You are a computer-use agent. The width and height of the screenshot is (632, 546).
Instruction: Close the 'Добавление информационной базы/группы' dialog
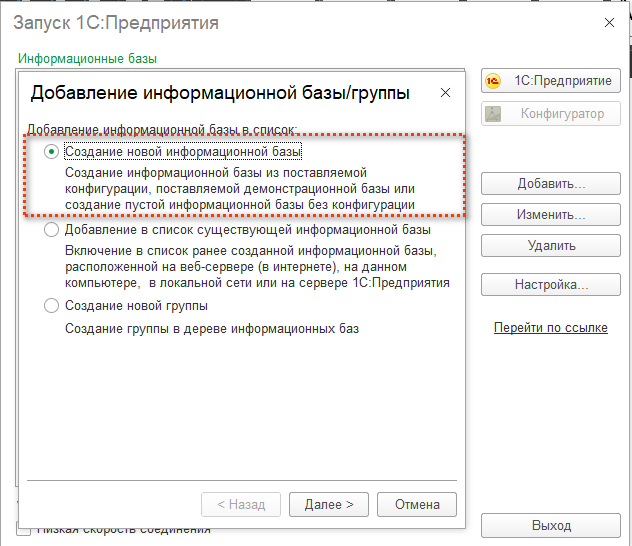[445, 93]
